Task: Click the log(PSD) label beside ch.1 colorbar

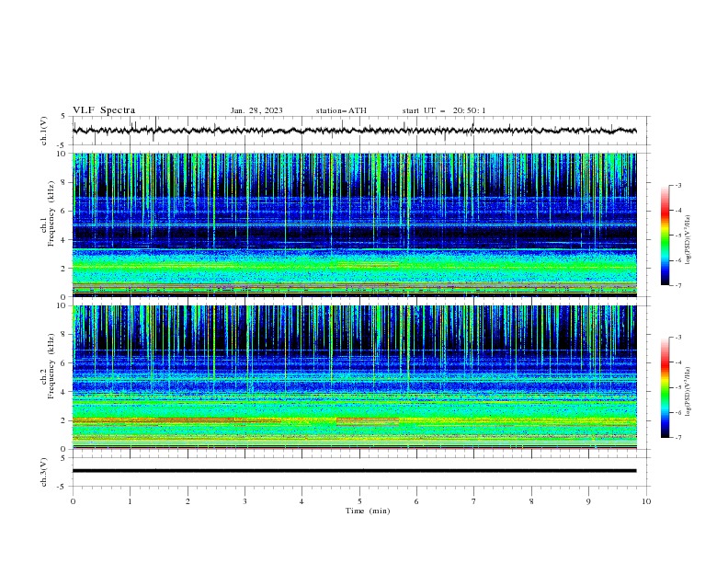Action: 688,240
